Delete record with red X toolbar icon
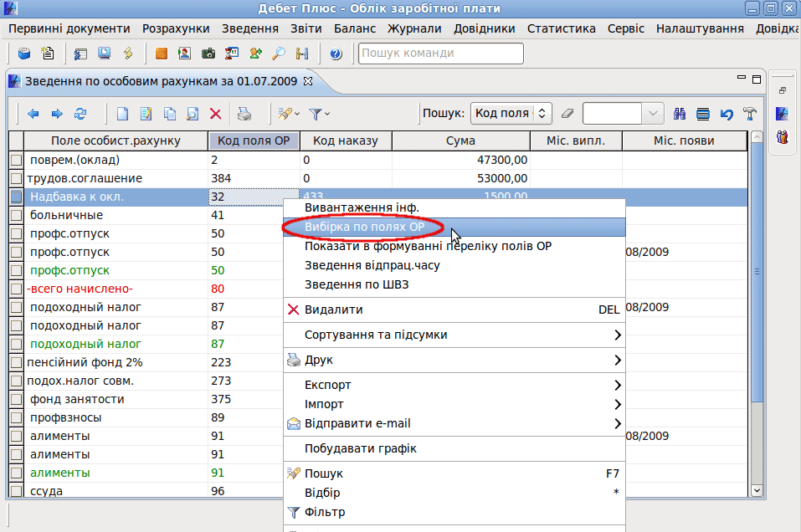The image size is (801, 532). (216, 114)
